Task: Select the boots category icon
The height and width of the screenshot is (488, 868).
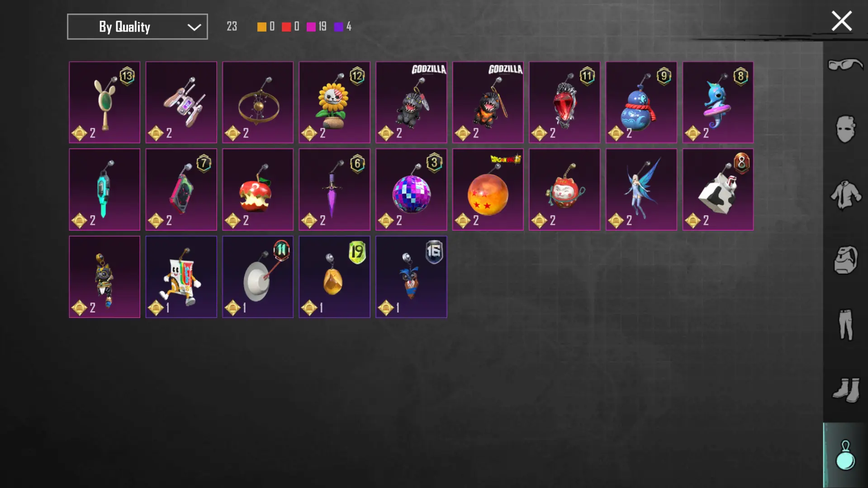Action: pos(846,390)
